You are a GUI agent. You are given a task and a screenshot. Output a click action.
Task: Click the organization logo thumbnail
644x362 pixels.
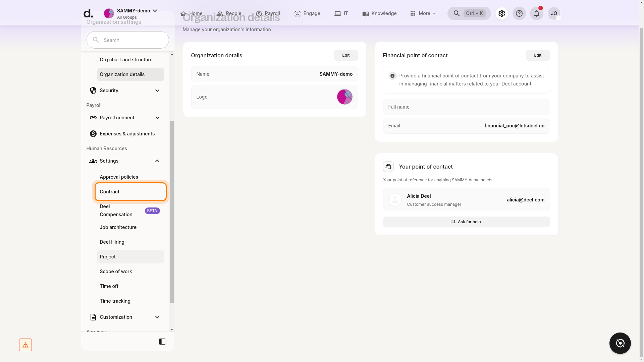(x=345, y=97)
